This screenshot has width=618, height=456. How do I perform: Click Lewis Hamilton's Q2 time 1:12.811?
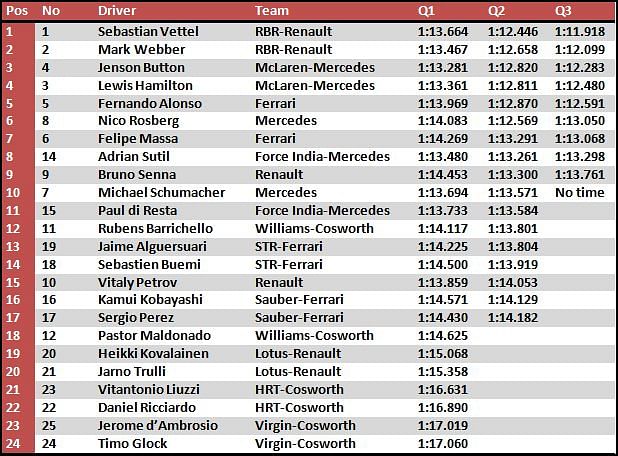point(513,86)
